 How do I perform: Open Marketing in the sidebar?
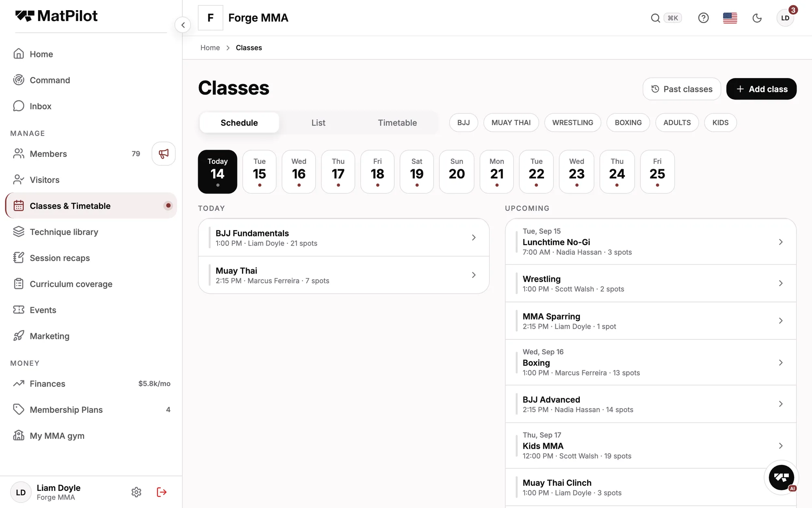coord(91,336)
